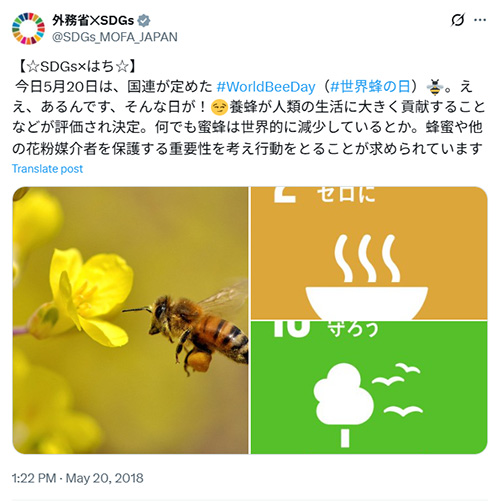This screenshot has height=502, width=500.
Task: Click the white steaming bowl pictogram
Action: coord(367,277)
